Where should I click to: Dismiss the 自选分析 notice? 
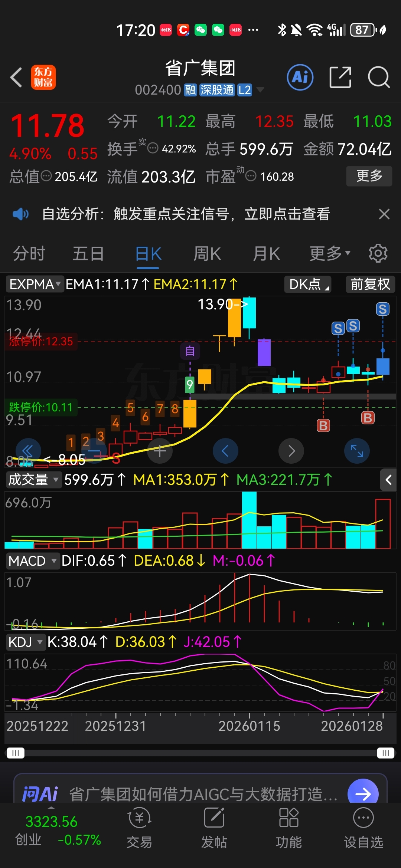384,214
